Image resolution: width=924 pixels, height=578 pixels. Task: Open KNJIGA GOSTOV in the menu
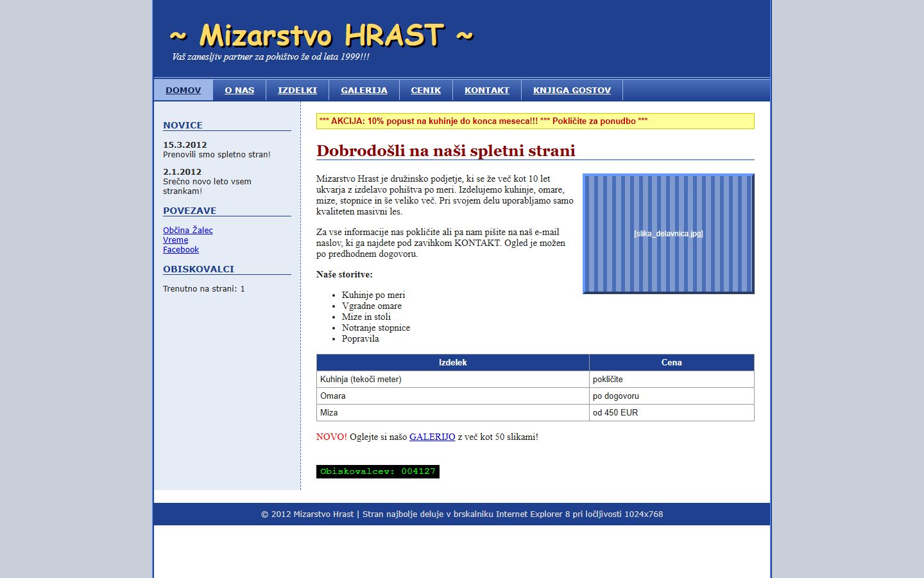click(572, 90)
